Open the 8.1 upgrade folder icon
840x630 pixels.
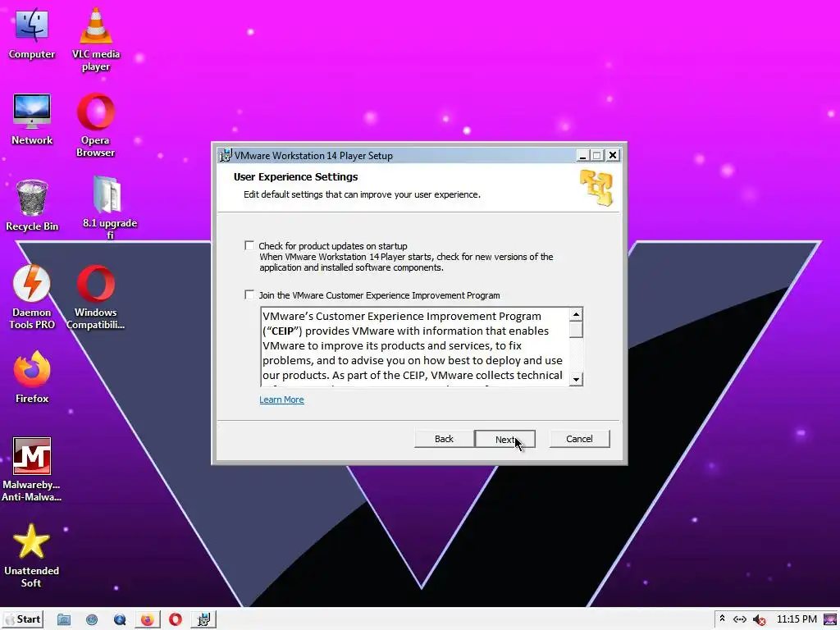(x=109, y=207)
